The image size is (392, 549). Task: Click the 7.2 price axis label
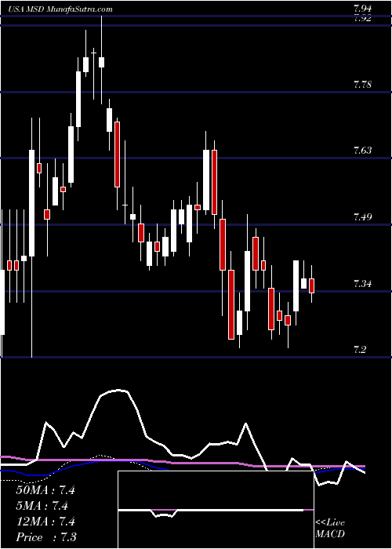[360, 350]
